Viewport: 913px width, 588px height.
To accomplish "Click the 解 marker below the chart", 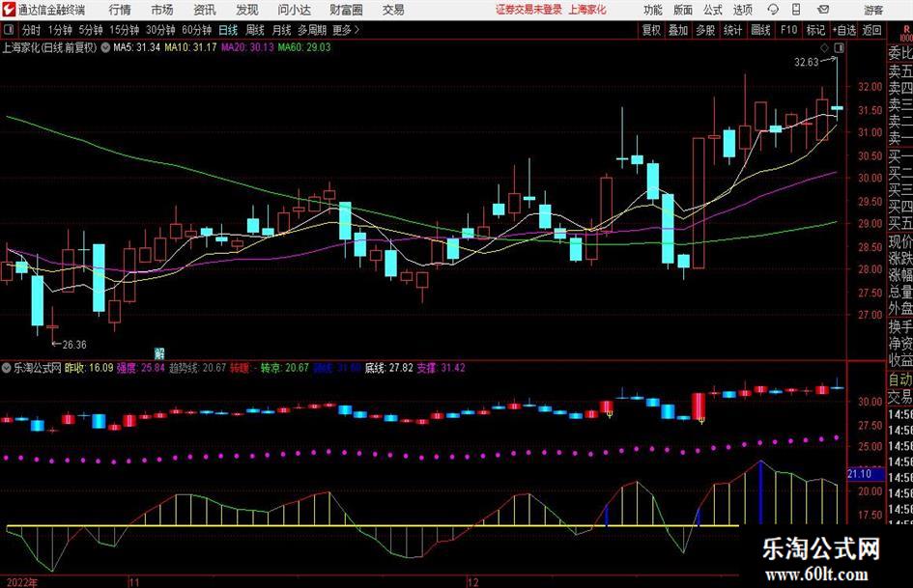I will click(159, 353).
